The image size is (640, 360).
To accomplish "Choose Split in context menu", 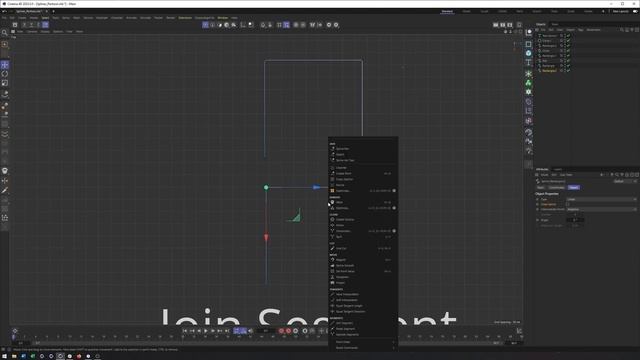I will [339, 237].
